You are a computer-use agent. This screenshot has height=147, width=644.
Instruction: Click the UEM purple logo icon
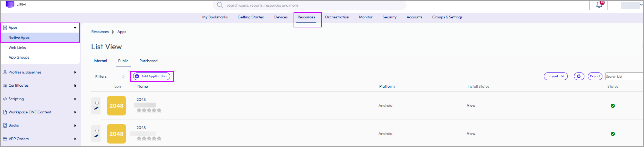click(10, 5)
